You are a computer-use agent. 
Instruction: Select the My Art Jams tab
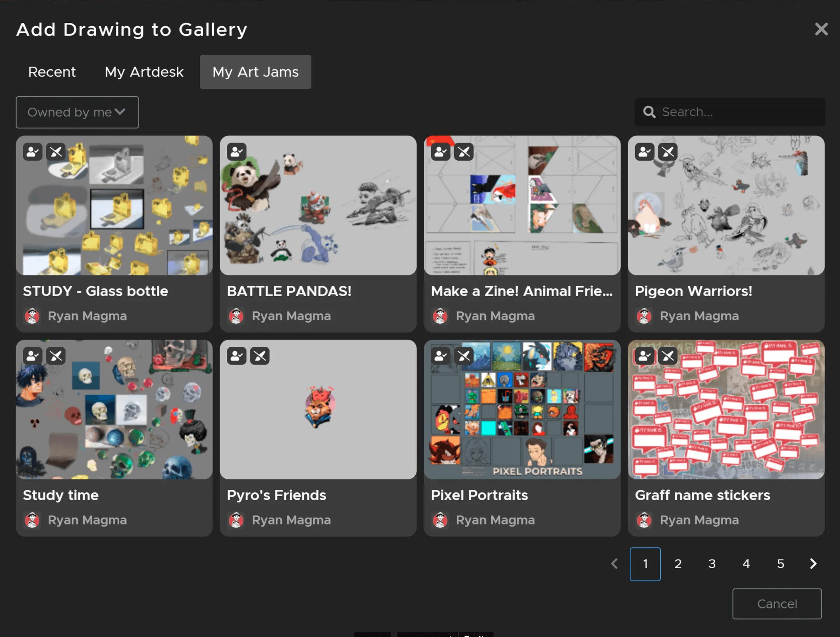coord(255,72)
